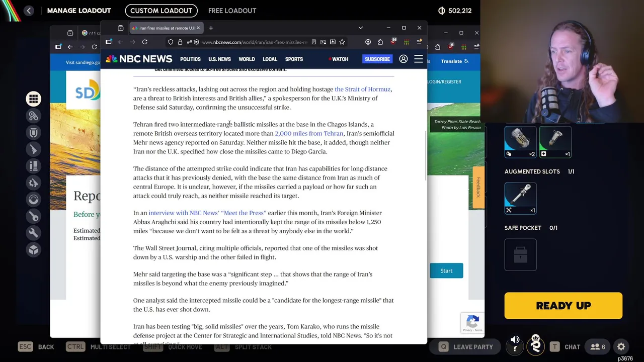This screenshot has height=362, width=644.
Task: Select the all-items grid category in loadout sidebar
Action: point(33,99)
